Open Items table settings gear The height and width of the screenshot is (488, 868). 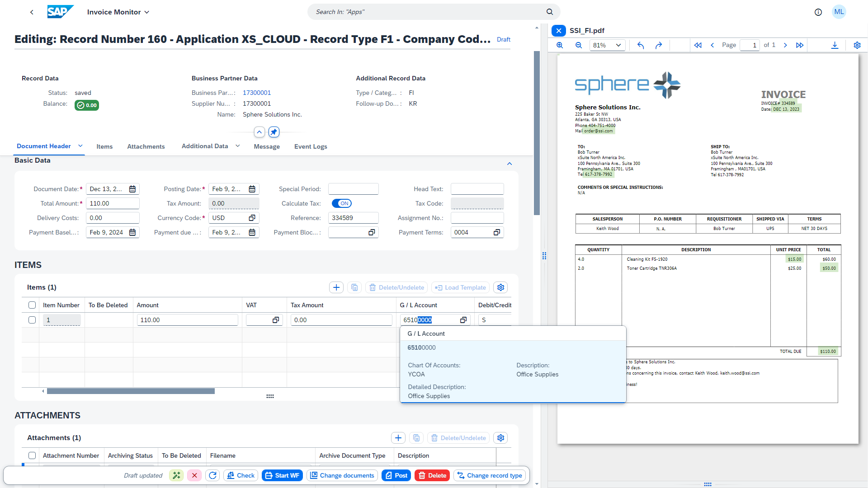tap(500, 287)
